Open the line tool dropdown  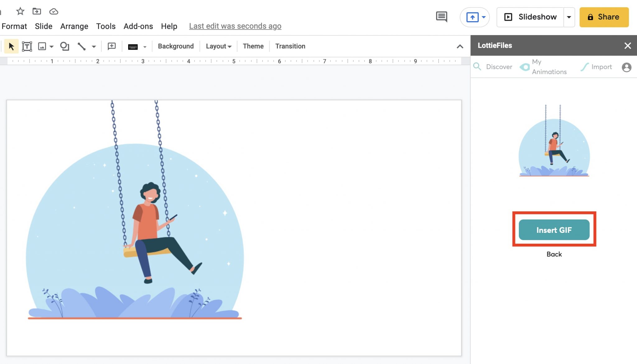(94, 46)
